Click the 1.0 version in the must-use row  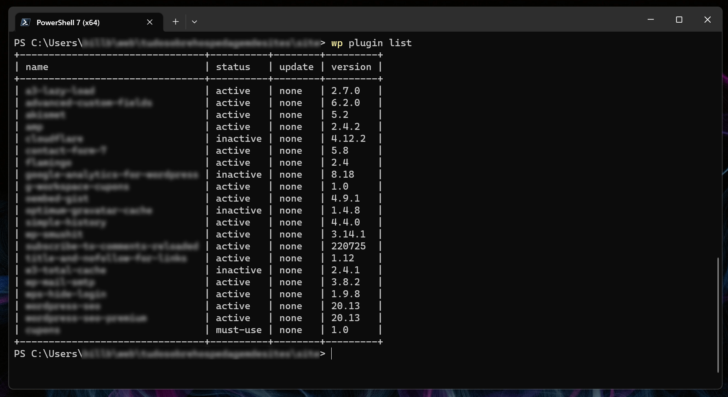point(339,330)
